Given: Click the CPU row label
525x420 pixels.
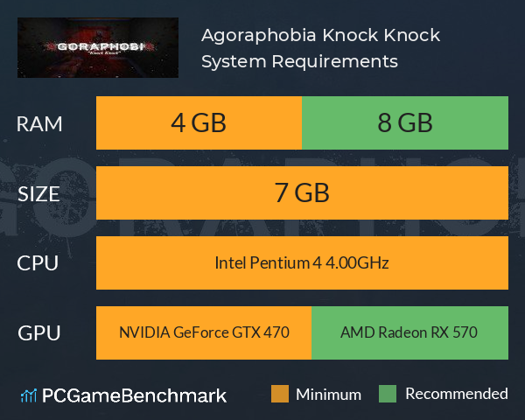Looking at the screenshot, I should coord(38,263).
